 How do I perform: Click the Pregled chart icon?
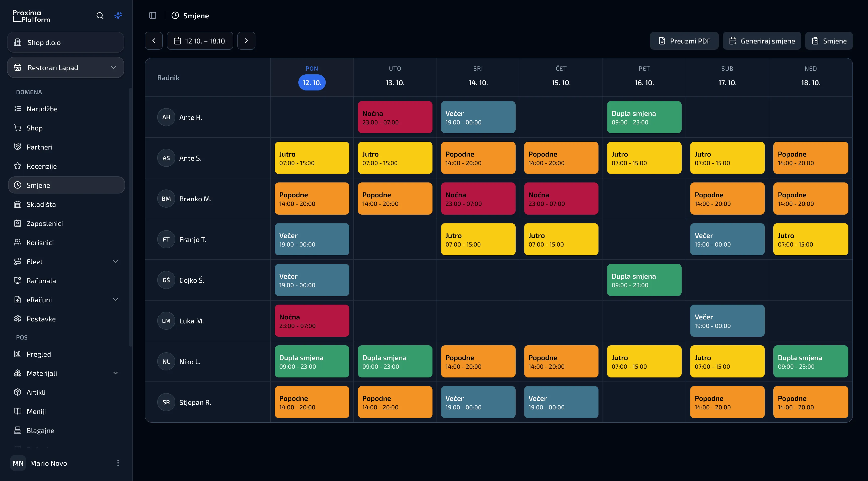coord(18,354)
